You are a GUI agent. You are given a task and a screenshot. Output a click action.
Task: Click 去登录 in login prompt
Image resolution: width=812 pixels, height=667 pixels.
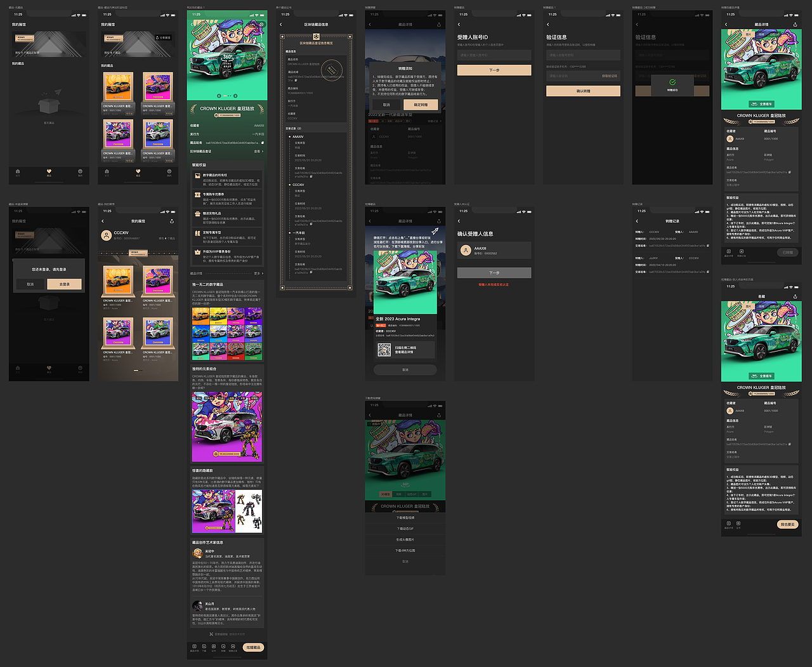64,284
